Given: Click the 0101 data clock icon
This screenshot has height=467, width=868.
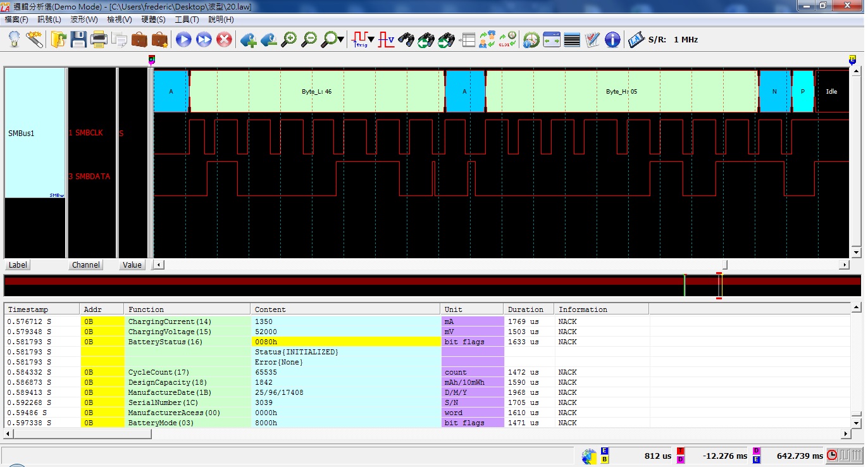Looking at the screenshot, I should (x=507, y=40).
